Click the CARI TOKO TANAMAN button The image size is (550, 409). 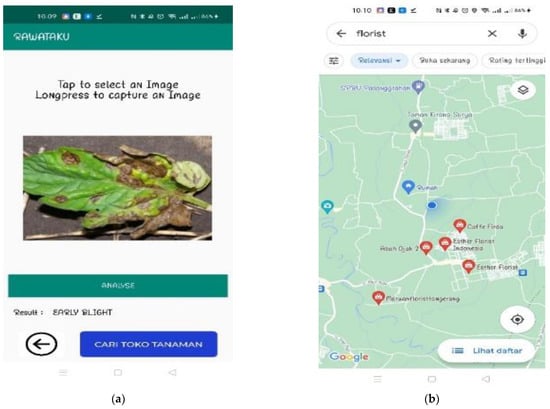(148, 344)
